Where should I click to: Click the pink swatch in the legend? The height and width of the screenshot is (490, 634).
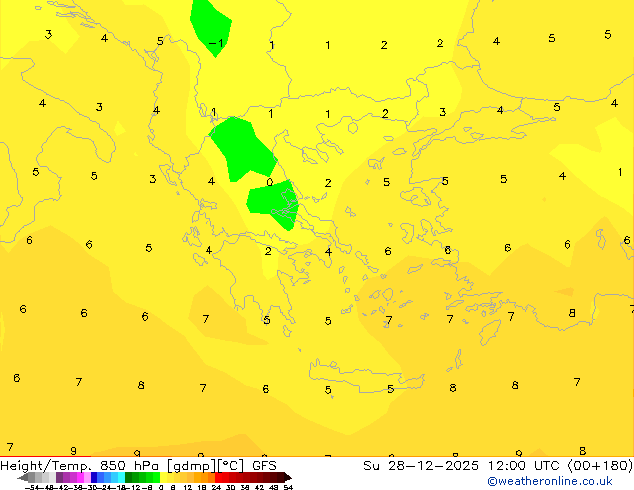pyautogui.click(x=87, y=477)
